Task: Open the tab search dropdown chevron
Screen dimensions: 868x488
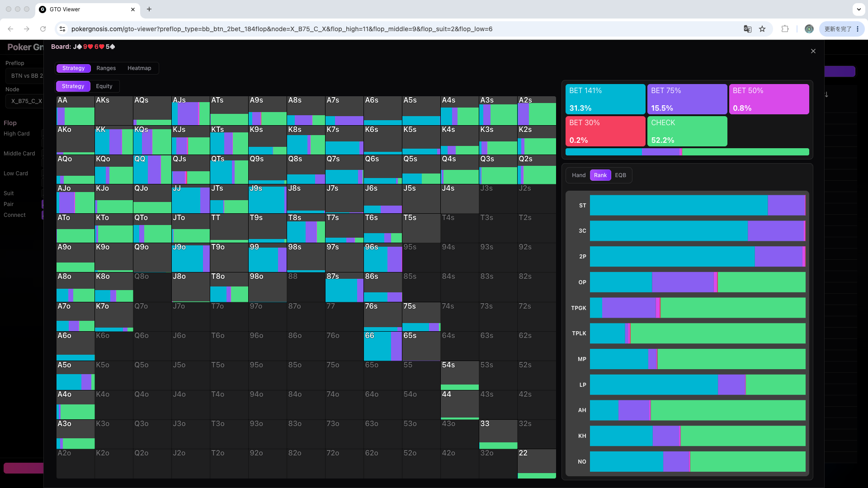Action: pos(859,9)
